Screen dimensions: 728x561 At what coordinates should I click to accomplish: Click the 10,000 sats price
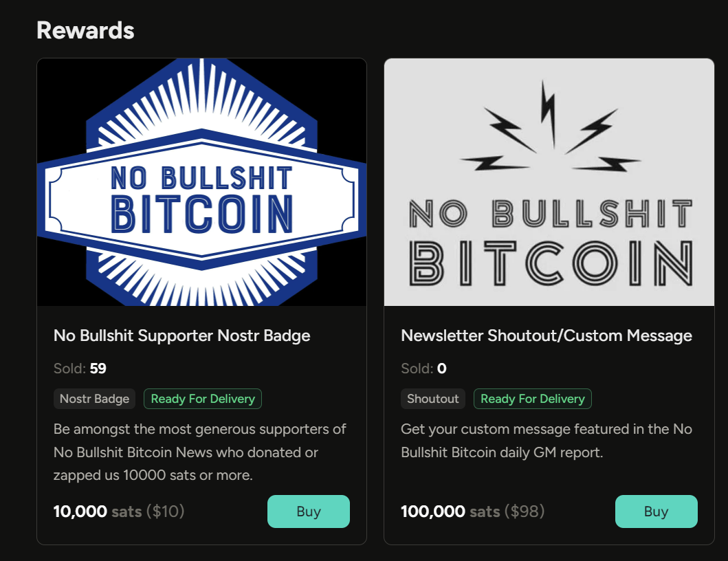point(97,511)
